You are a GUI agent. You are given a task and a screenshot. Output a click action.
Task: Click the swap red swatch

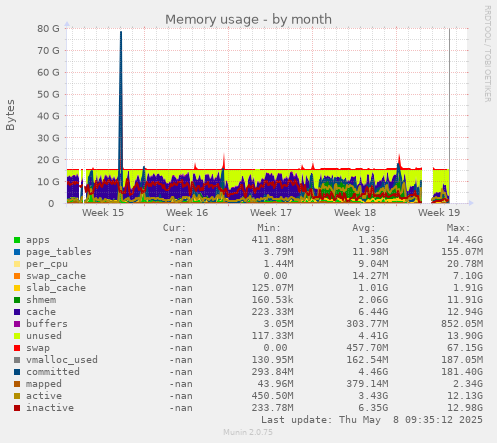click(x=17, y=348)
